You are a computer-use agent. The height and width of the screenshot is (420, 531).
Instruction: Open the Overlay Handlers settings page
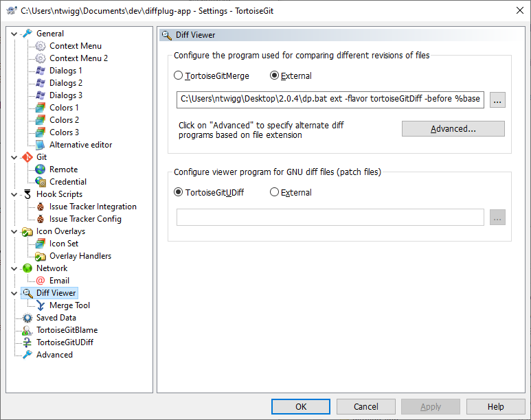[80, 256]
